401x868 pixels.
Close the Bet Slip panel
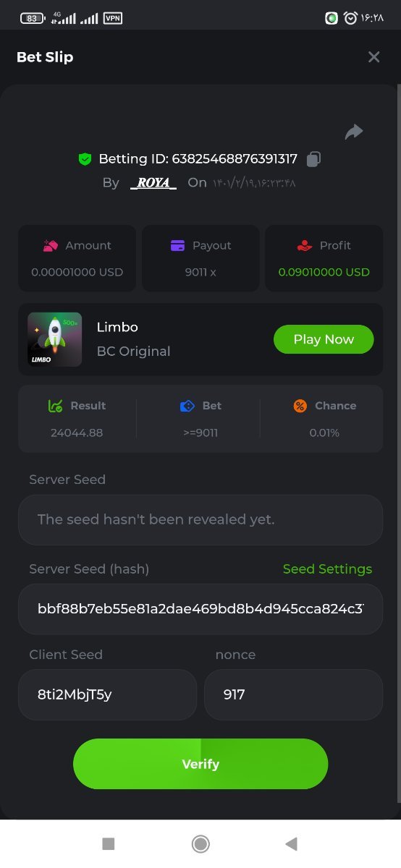373,57
